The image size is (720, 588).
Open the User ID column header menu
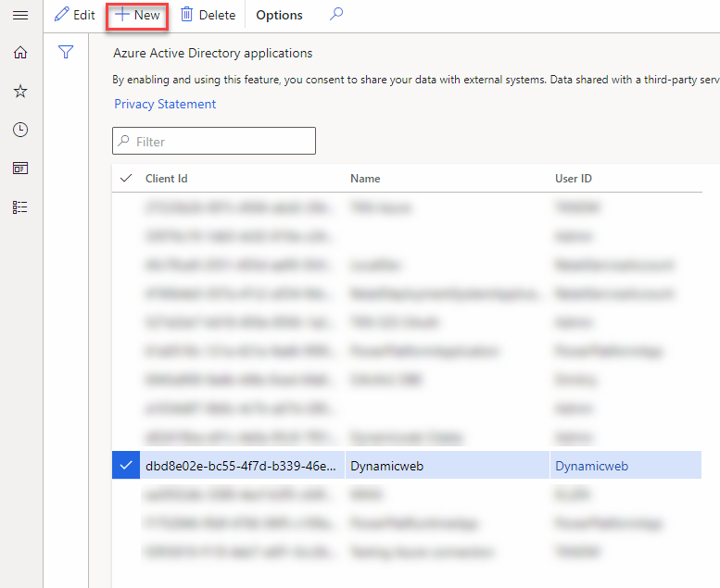tap(573, 179)
